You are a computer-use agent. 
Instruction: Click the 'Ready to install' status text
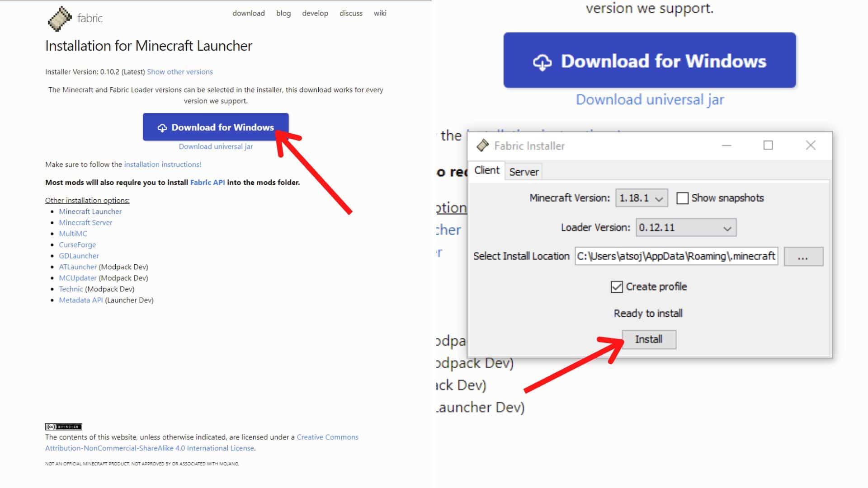648,313
